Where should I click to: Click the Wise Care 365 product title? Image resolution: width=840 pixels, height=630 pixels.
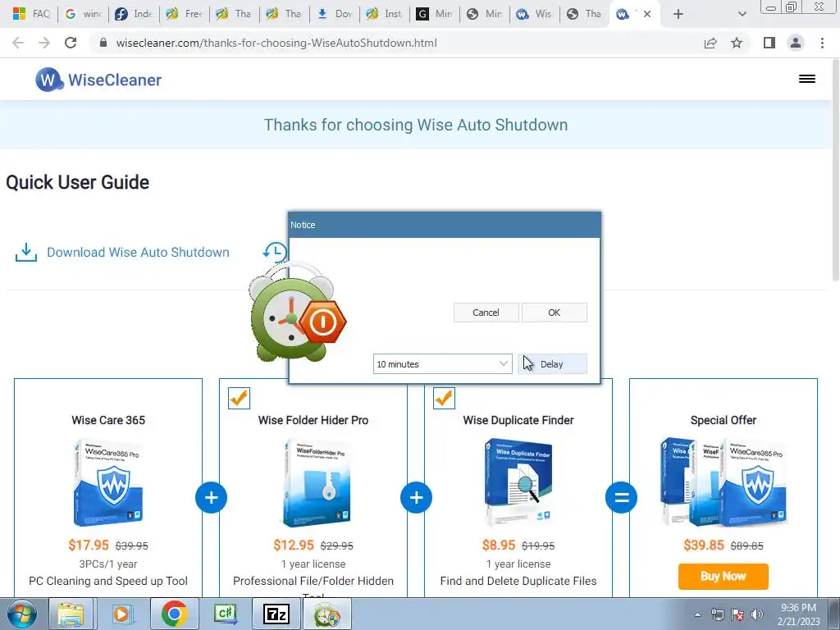click(x=108, y=420)
